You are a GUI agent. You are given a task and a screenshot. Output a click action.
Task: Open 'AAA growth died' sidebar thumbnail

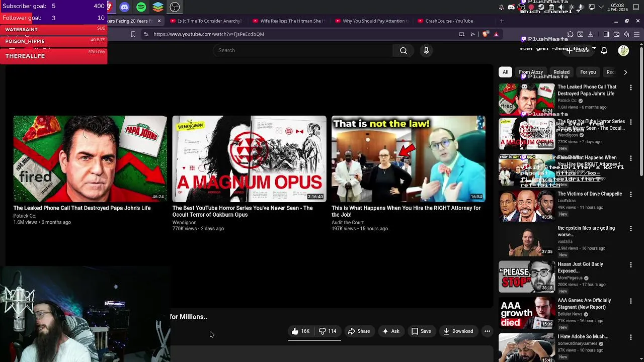(526, 314)
